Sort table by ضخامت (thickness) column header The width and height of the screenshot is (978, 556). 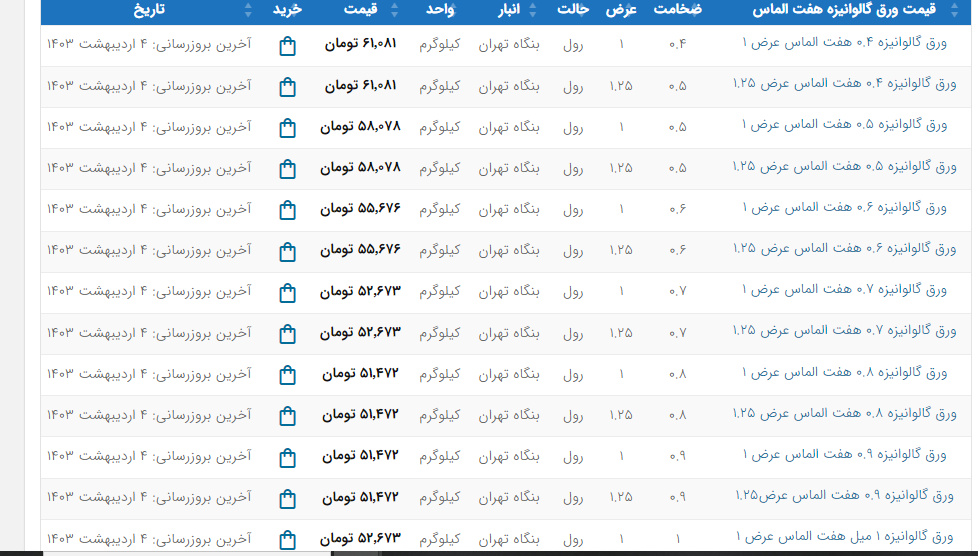[x=678, y=10]
